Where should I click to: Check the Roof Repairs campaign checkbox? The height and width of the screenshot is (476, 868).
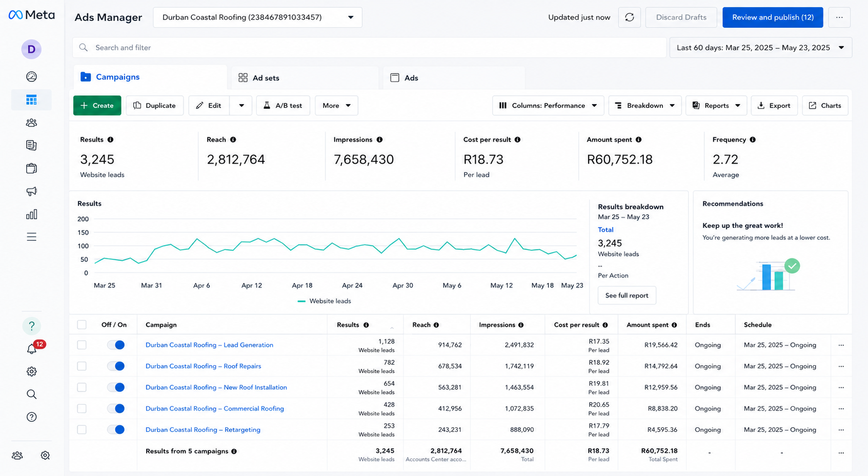click(82, 366)
